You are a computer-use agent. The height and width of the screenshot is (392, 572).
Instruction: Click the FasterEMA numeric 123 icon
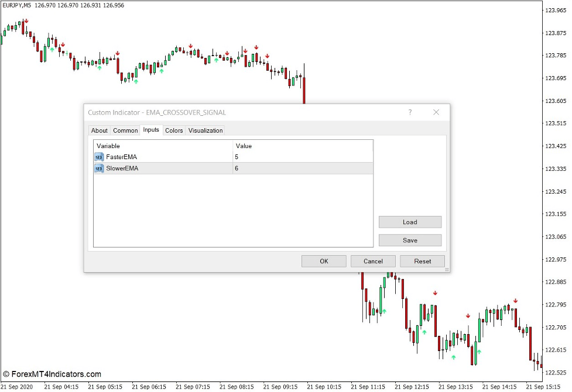click(98, 157)
